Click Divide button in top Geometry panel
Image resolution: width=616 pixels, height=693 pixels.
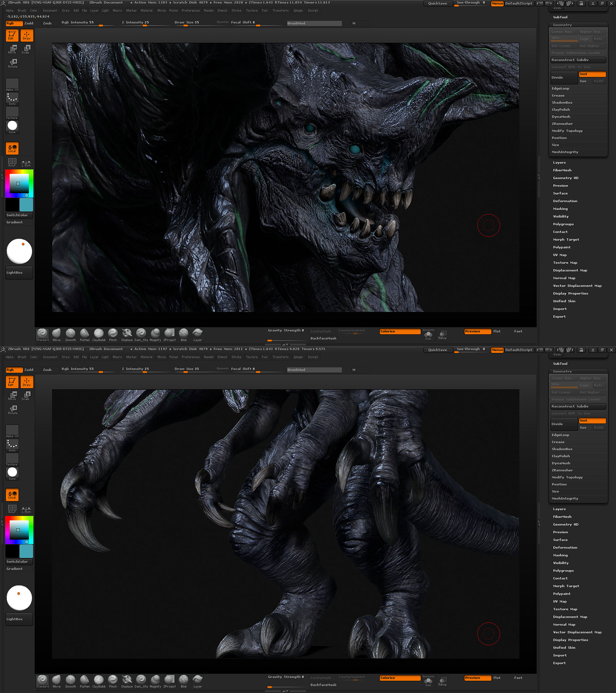(564, 78)
